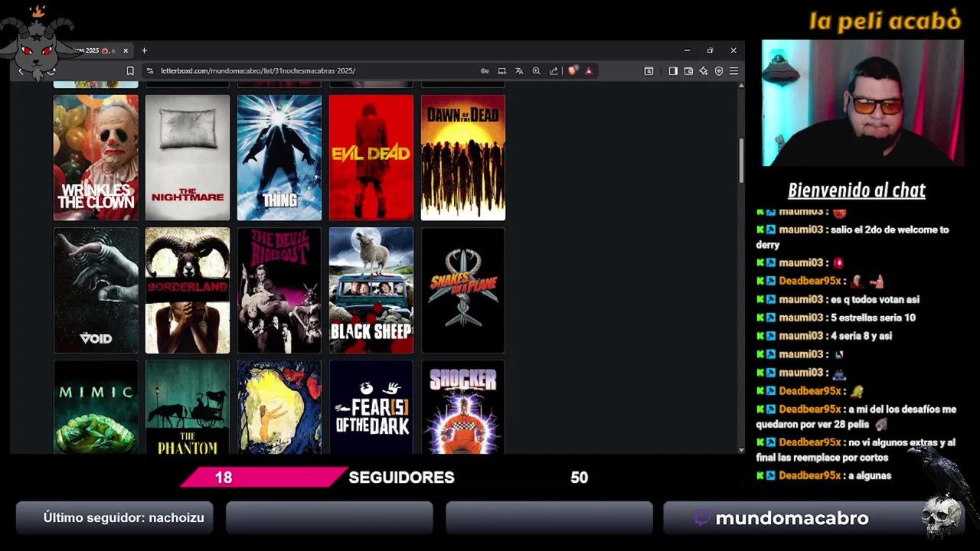Click the webcam video feed
Image resolution: width=980 pixels, height=551 pixels.
(x=862, y=103)
